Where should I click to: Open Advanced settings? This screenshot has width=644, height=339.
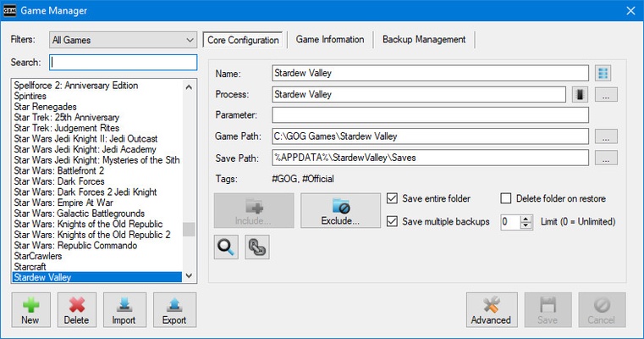coord(492,310)
